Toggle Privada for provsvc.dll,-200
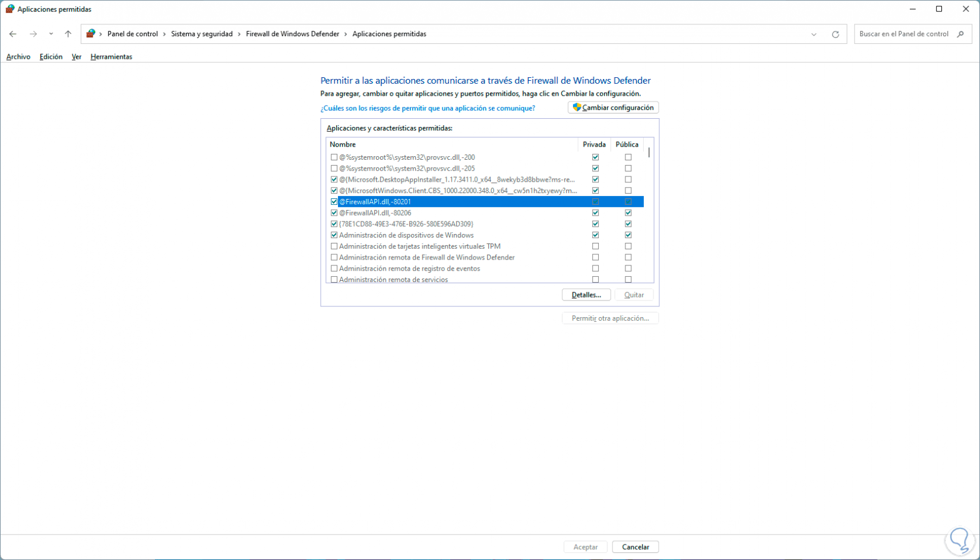Viewport: 980px width, 560px height. point(595,157)
